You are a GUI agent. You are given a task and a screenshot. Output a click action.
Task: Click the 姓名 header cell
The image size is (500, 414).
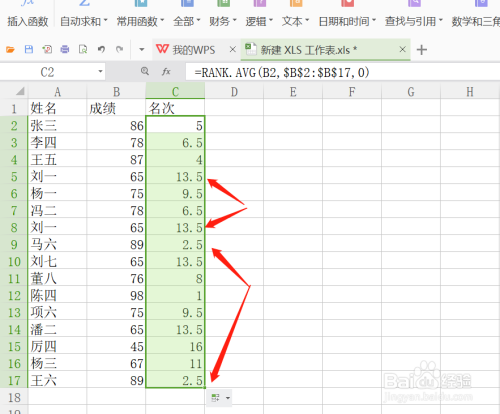coord(57,108)
